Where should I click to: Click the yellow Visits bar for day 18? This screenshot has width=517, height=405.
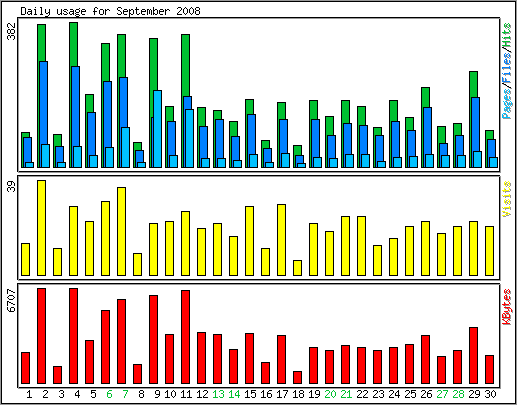pos(298,268)
